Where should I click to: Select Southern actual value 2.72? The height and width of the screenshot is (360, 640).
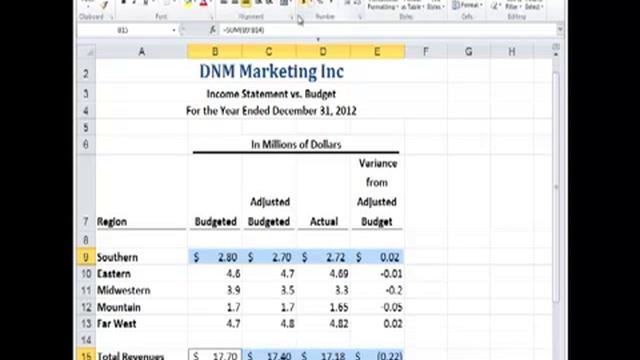click(x=323, y=257)
